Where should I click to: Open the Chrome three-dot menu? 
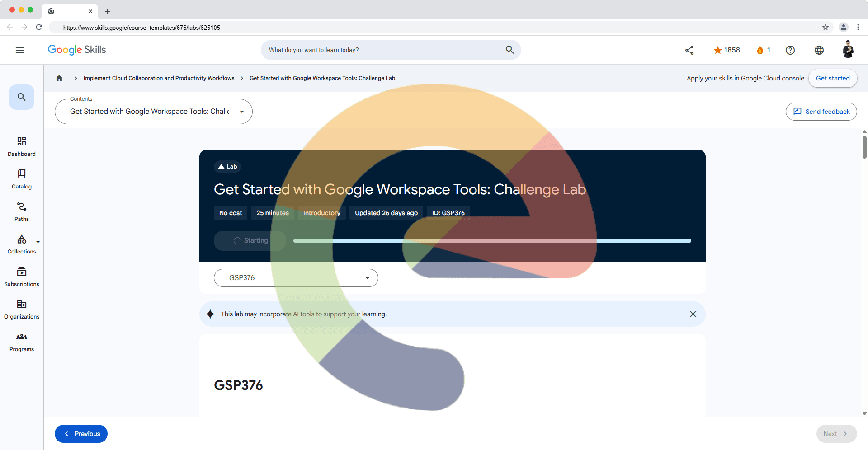(858, 27)
